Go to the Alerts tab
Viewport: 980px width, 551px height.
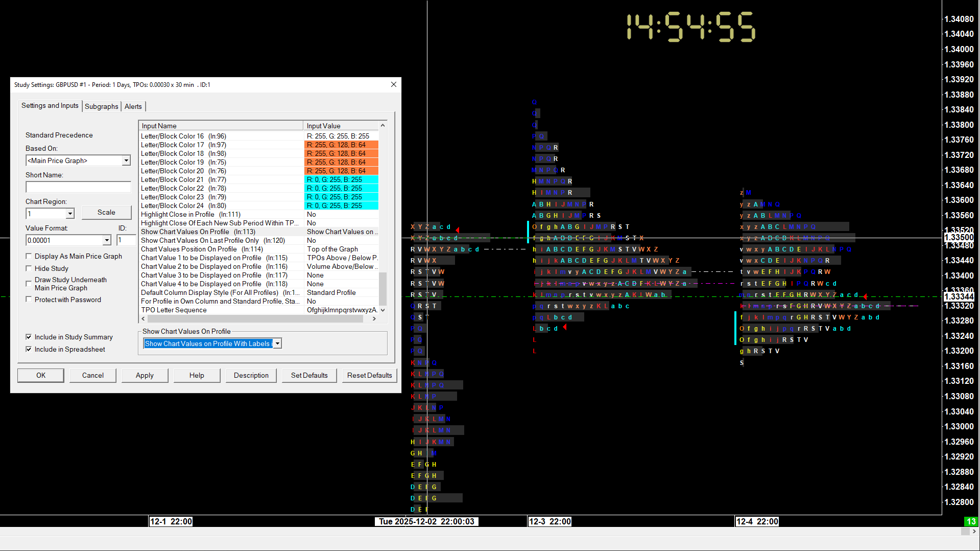[133, 106]
